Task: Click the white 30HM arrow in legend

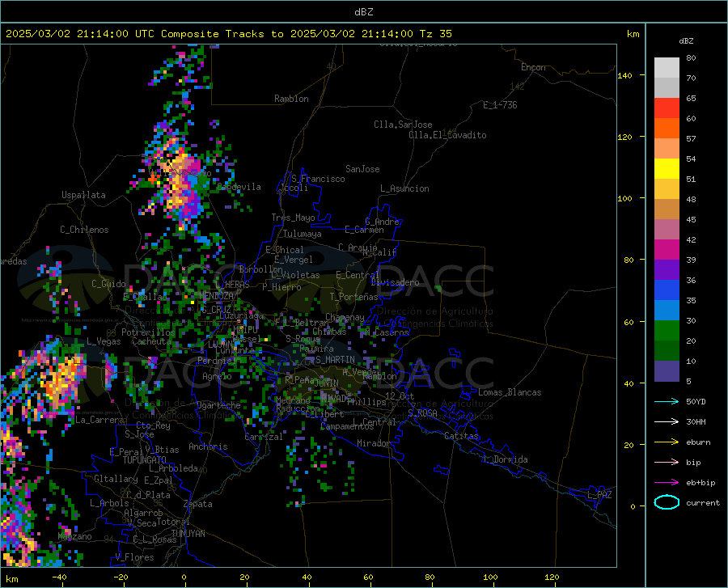Action: point(667,422)
